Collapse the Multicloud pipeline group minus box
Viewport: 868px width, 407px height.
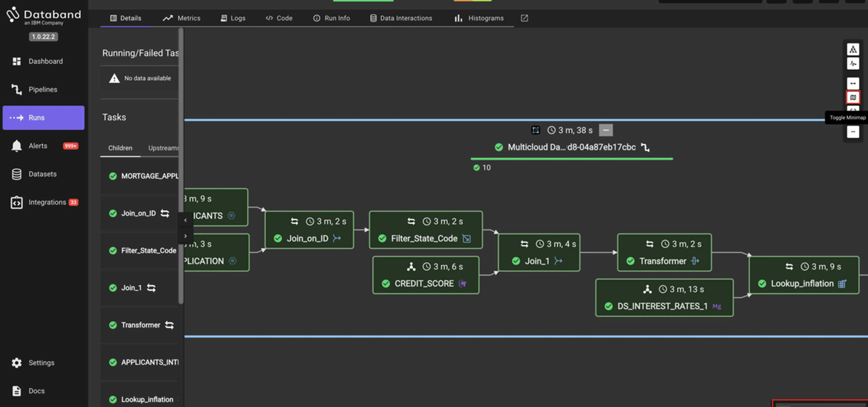pyautogui.click(x=605, y=130)
